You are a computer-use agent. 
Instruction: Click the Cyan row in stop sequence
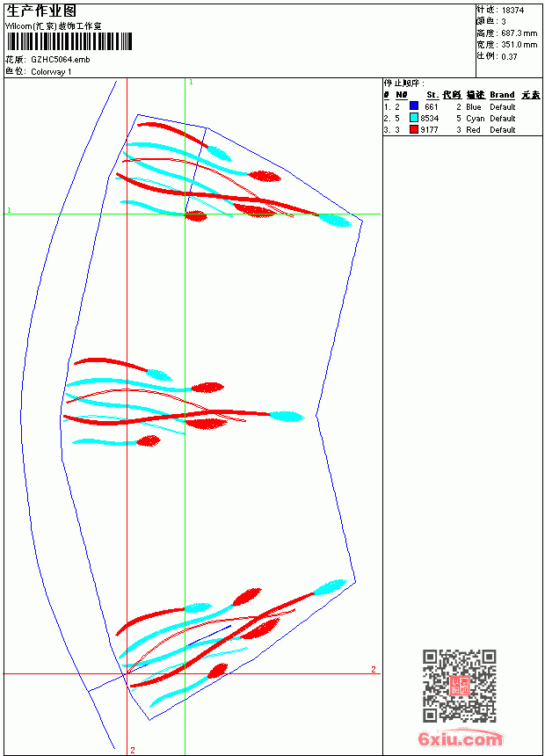tap(449, 118)
